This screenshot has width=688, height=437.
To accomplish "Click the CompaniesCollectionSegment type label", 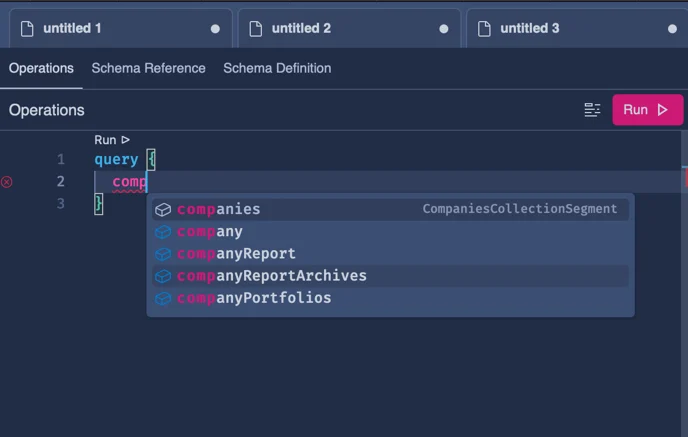I will pos(520,209).
